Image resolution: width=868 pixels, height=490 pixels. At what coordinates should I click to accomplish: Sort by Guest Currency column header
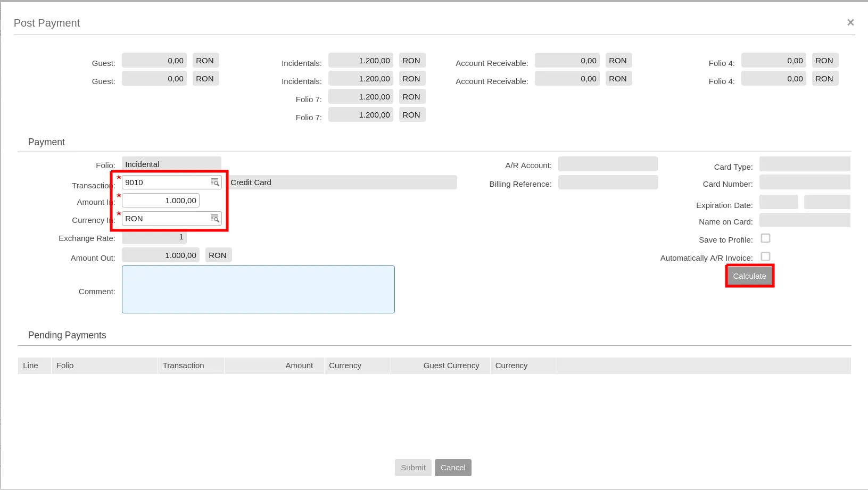click(441, 366)
